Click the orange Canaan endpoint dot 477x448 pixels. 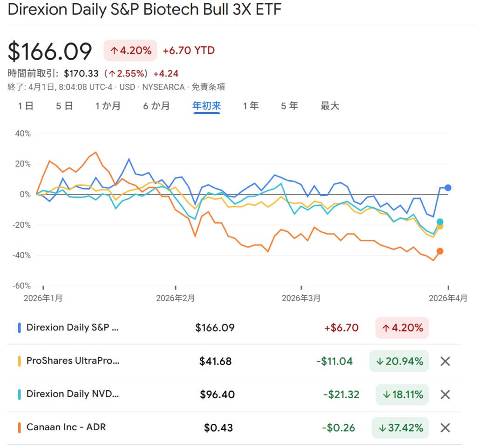click(x=440, y=251)
